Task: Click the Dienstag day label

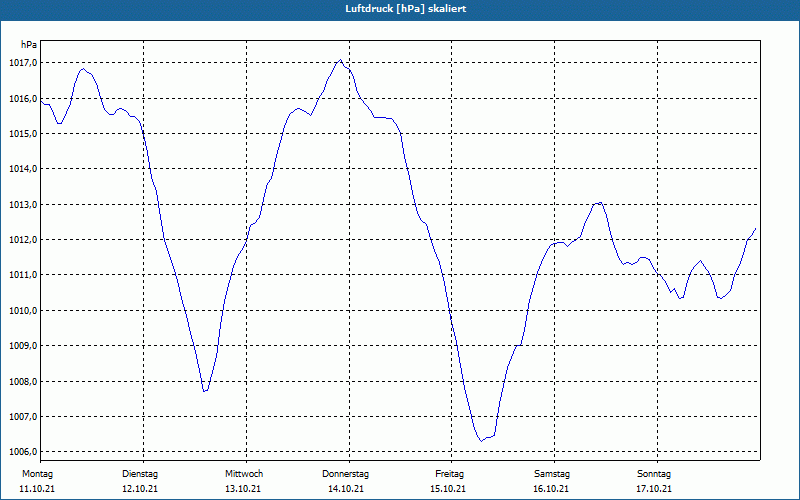Action: (x=140, y=474)
